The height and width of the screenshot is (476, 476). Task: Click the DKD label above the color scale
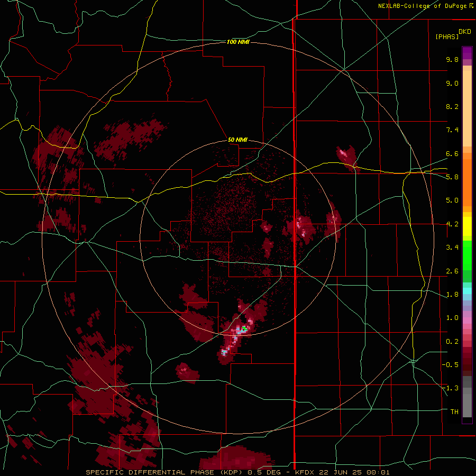click(x=465, y=31)
